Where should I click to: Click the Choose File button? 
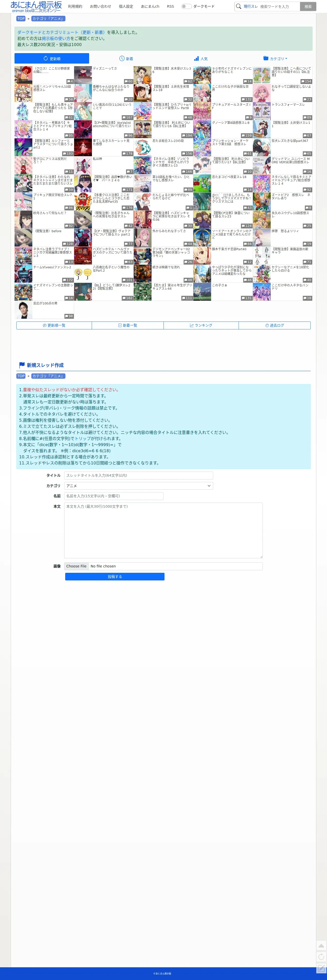point(76,566)
